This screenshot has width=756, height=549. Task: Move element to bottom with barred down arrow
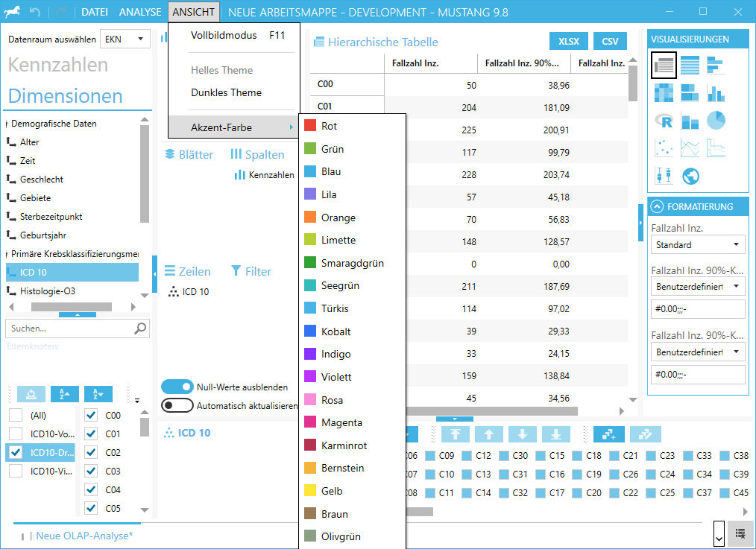tap(556, 434)
